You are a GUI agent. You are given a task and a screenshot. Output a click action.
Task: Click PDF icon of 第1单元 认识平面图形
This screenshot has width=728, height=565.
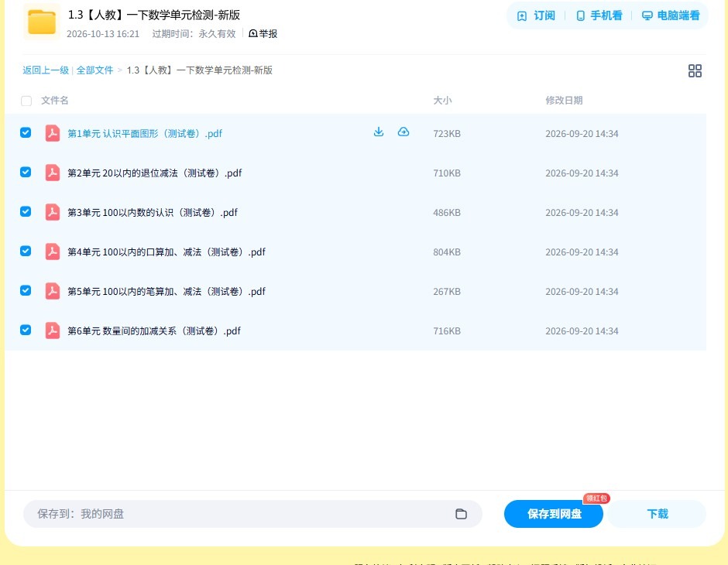(x=53, y=133)
